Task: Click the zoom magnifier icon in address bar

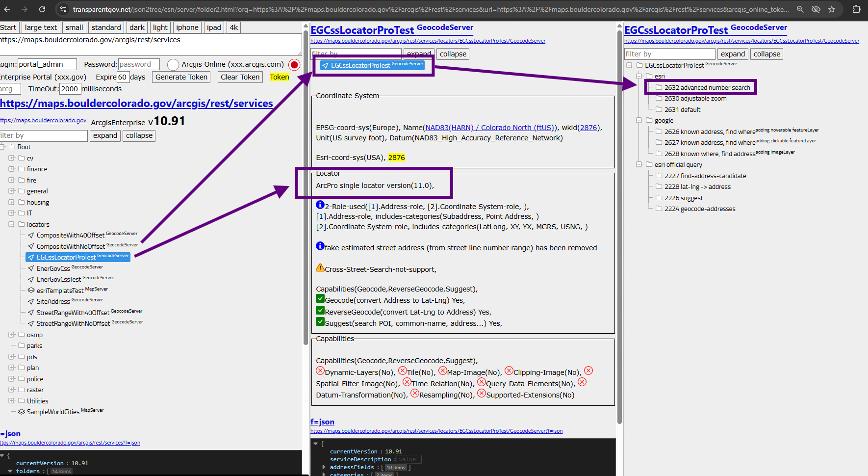Action: click(800, 9)
